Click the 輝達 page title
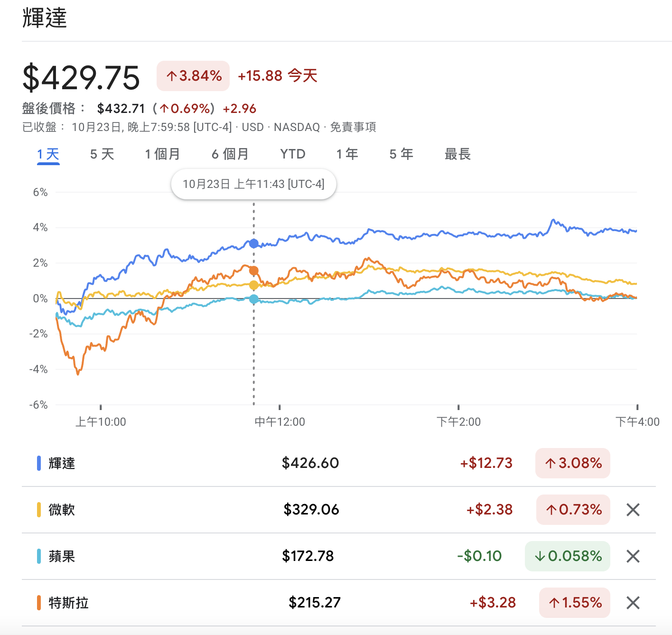The width and height of the screenshot is (672, 635). [45, 18]
